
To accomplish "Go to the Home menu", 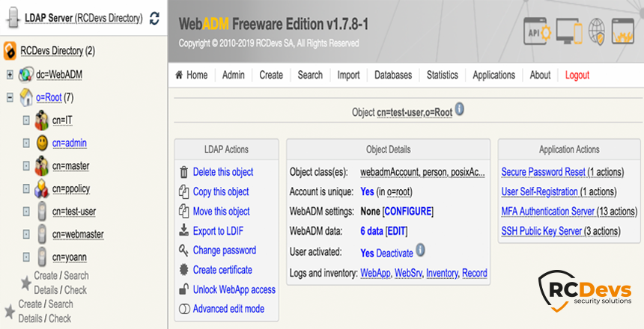I will click(x=192, y=75).
